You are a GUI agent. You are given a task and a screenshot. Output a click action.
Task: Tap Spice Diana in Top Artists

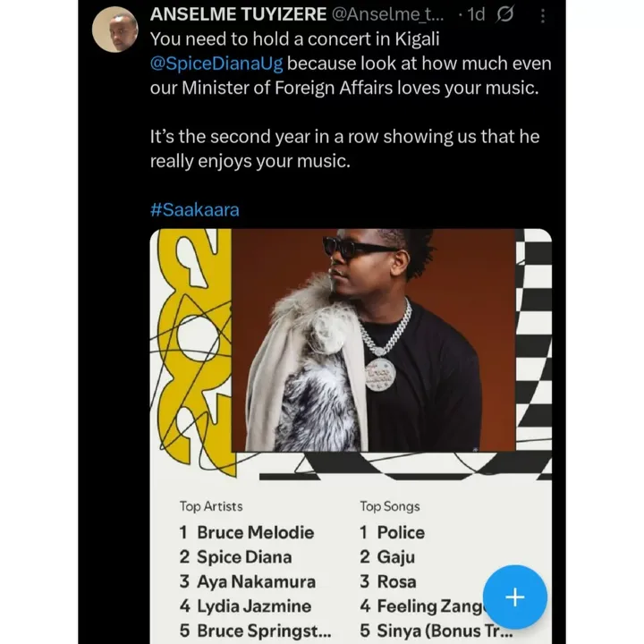[244, 557]
